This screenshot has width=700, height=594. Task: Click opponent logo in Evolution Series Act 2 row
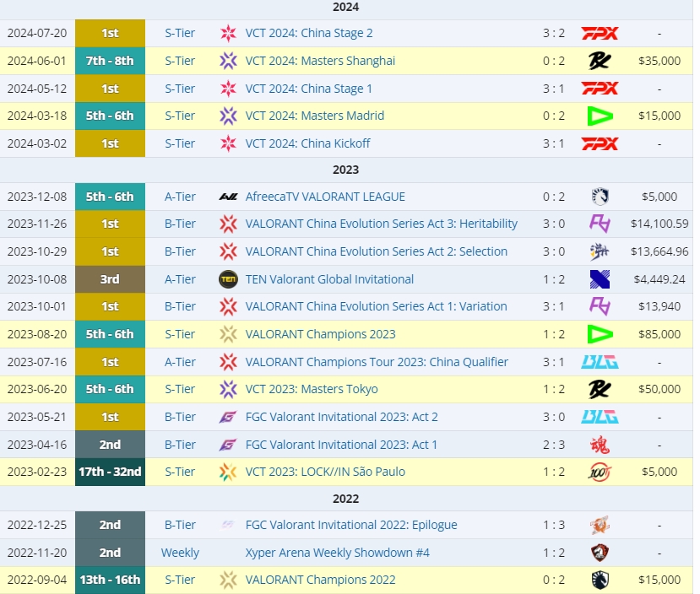600,251
